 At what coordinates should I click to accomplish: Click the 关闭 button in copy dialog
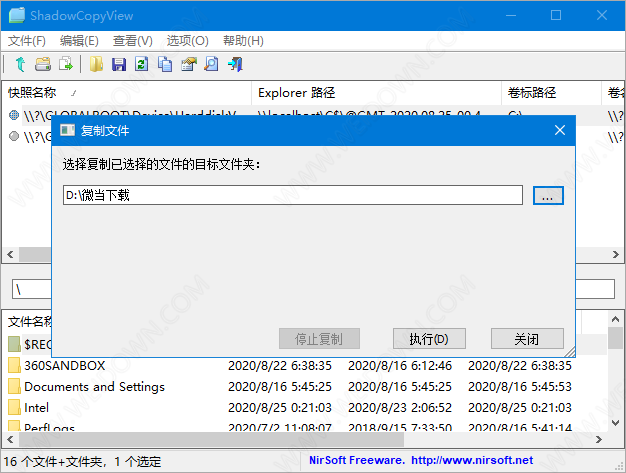[527, 339]
